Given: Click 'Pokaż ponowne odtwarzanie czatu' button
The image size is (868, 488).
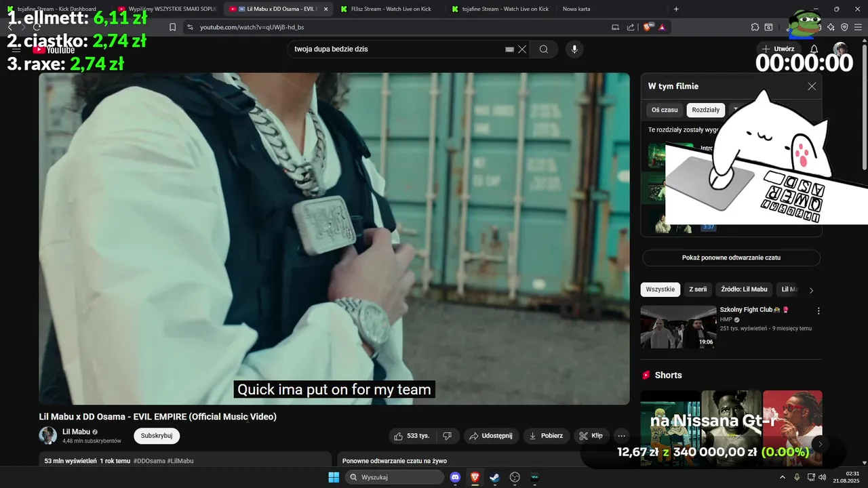Looking at the screenshot, I should click(731, 258).
